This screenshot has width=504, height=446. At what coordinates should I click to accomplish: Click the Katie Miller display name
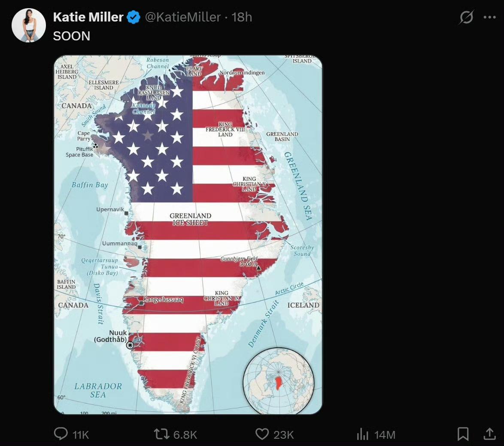(88, 17)
